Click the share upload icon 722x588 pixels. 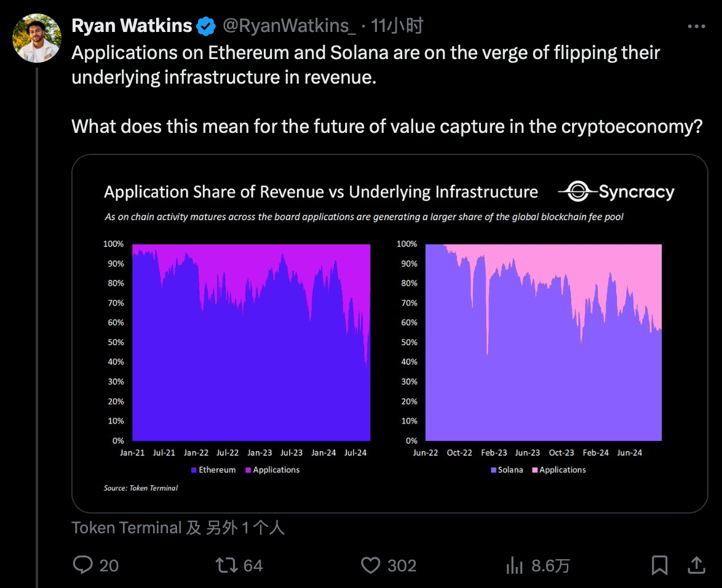696,565
